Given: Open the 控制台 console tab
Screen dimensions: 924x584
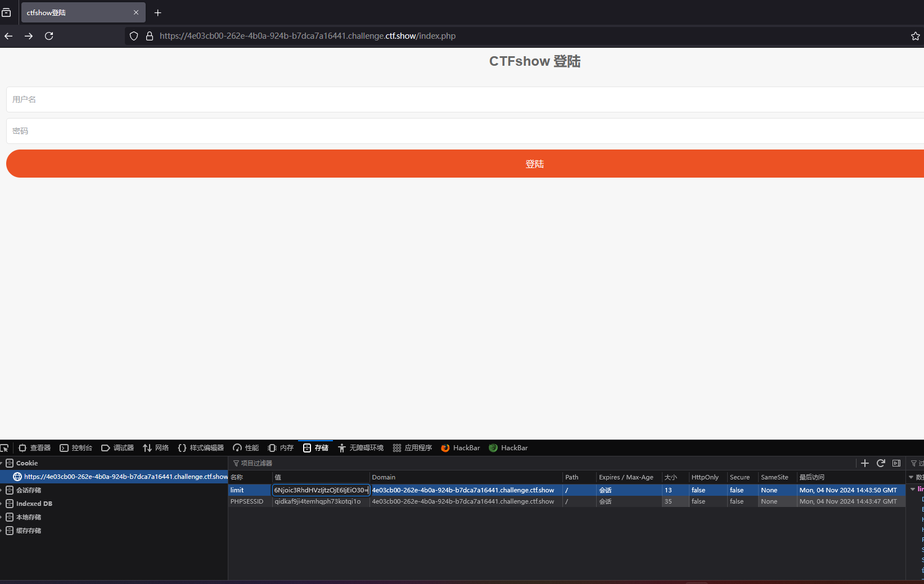Looking at the screenshot, I should (76, 448).
